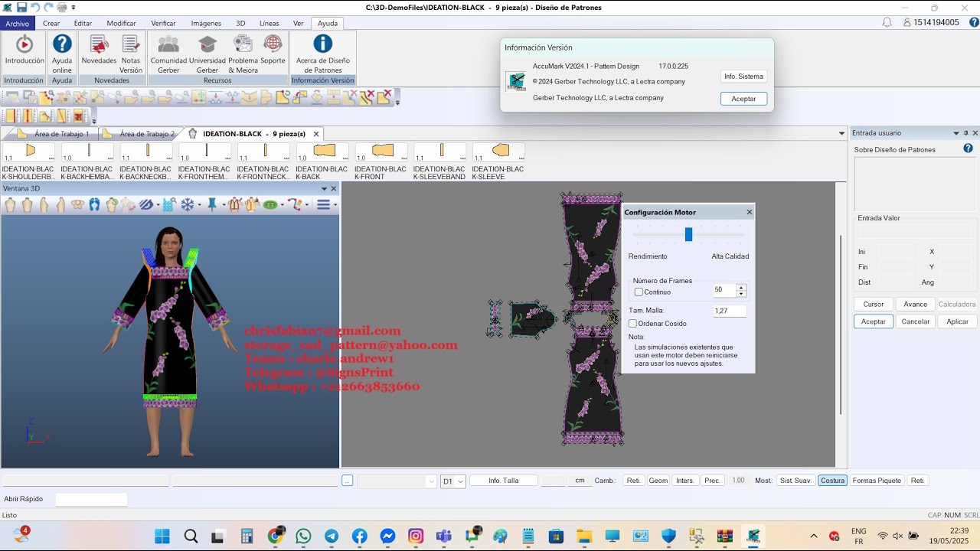The width and height of the screenshot is (980, 551).
Task: Toggle the Inters. option
Action: [x=685, y=481]
